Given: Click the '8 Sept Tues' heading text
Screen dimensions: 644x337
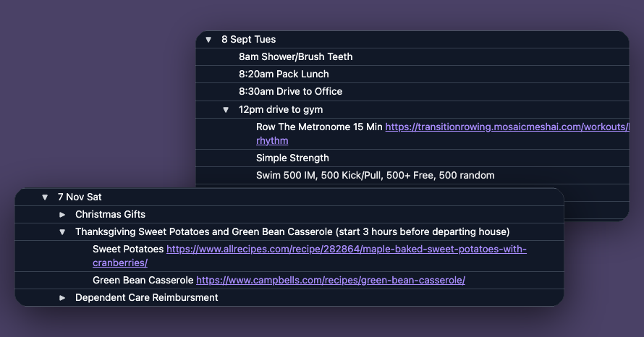Looking at the screenshot, I should [248, 39].
